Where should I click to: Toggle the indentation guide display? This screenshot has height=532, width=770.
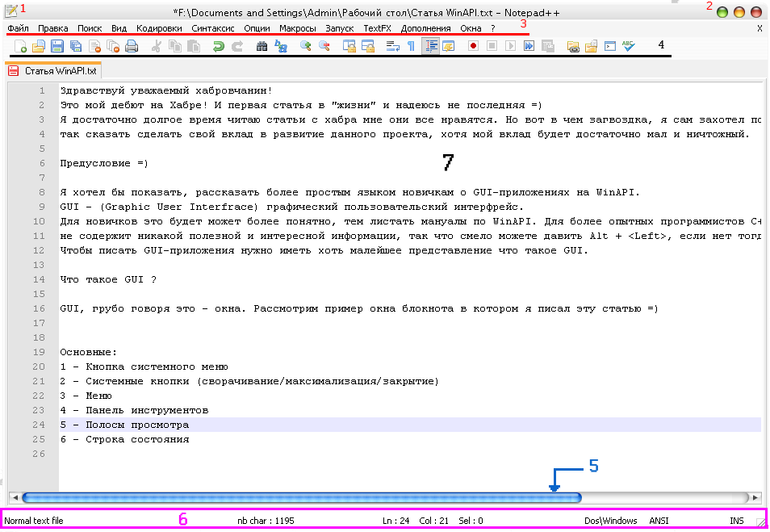[429, 46]
